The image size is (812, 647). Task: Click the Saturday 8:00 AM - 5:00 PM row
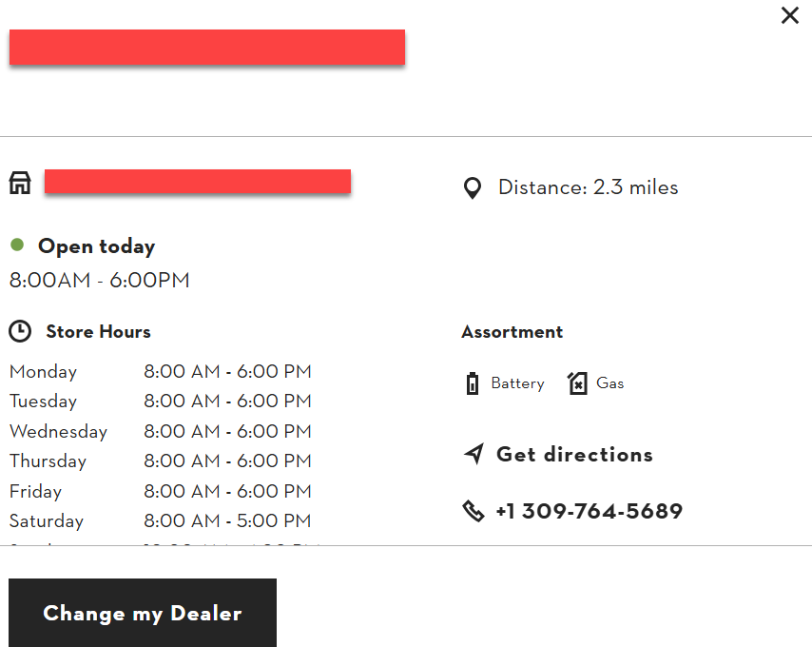click(x=161, y=520)
